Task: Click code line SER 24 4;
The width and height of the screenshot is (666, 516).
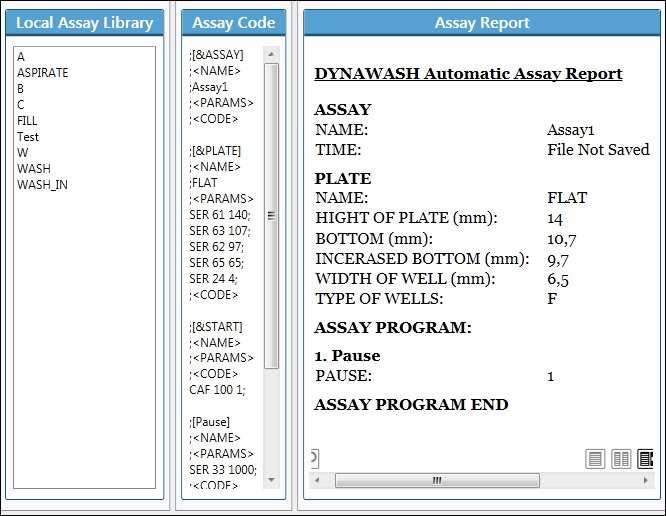Action: click(213, 279)
